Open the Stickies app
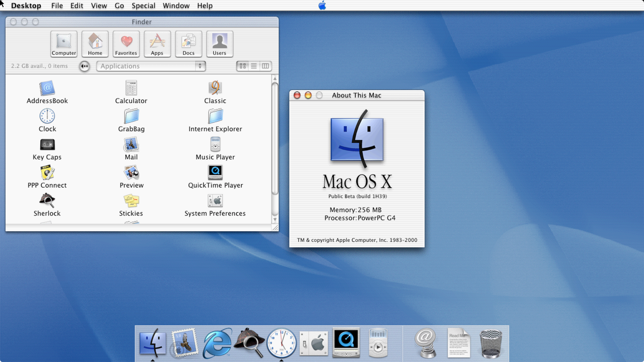Viewport: 644px width, 362px height. coord(131,202)
